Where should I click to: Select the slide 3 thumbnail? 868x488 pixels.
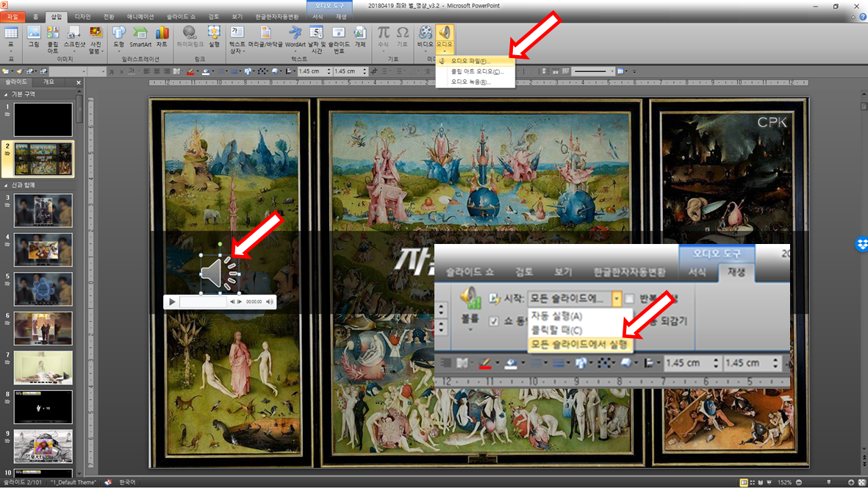(43, 210)
